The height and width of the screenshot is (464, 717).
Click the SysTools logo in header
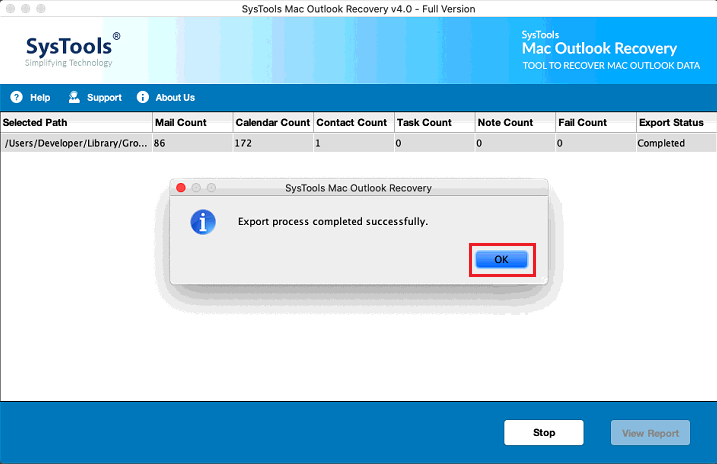(66, 49)
